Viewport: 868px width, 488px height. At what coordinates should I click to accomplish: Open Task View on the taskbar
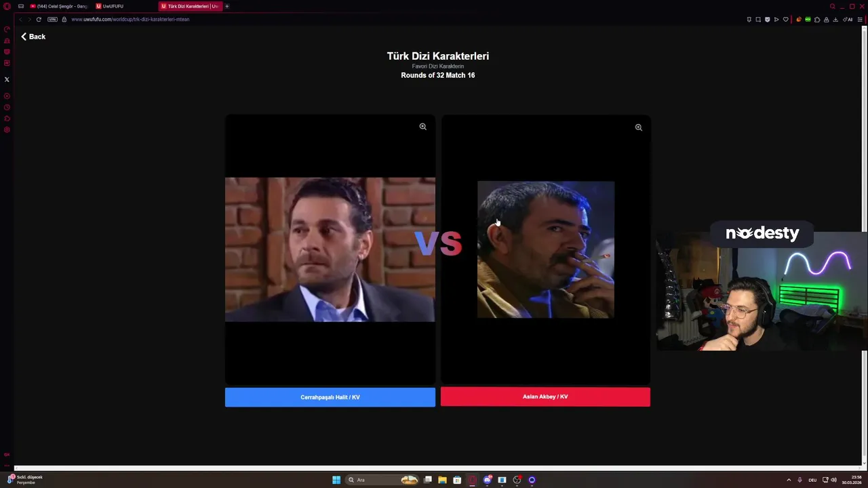pos(428,480)
